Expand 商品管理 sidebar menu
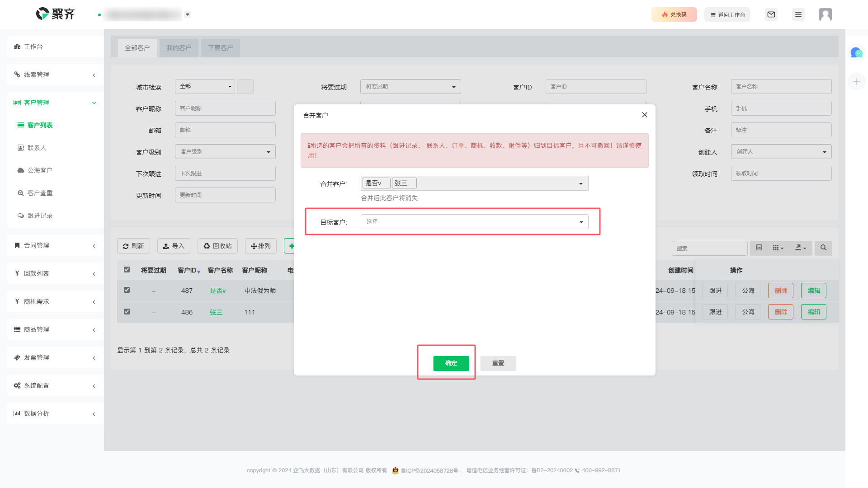 pos(55,329)
